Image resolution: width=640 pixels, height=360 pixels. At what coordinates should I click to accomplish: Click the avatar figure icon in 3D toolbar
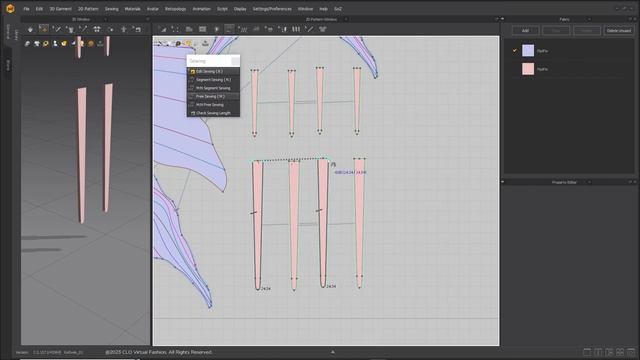pyautogui.click(x=124, y=29)
